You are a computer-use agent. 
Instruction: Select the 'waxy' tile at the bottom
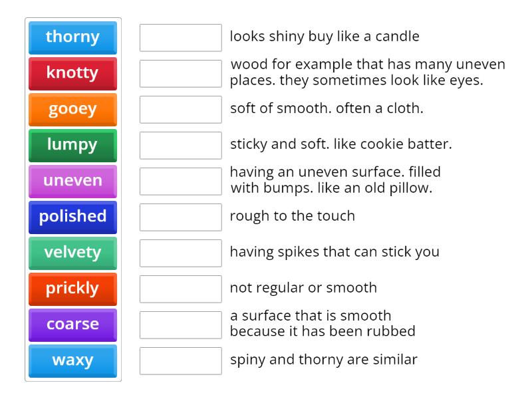click(72, 360)
